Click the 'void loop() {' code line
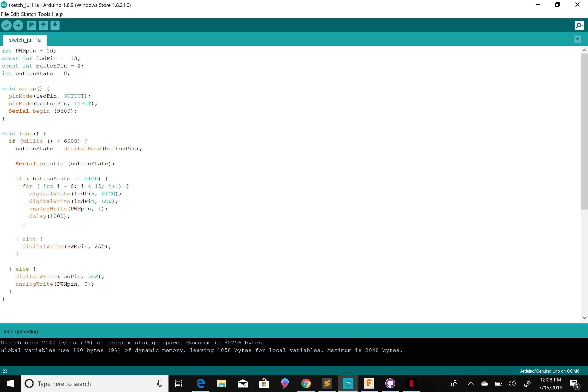The width and height of the screenshot is (588, 392). point(24,133)
